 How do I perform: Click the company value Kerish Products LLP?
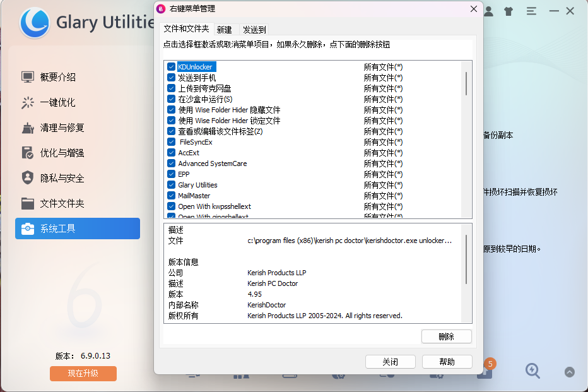pos(277,273)
